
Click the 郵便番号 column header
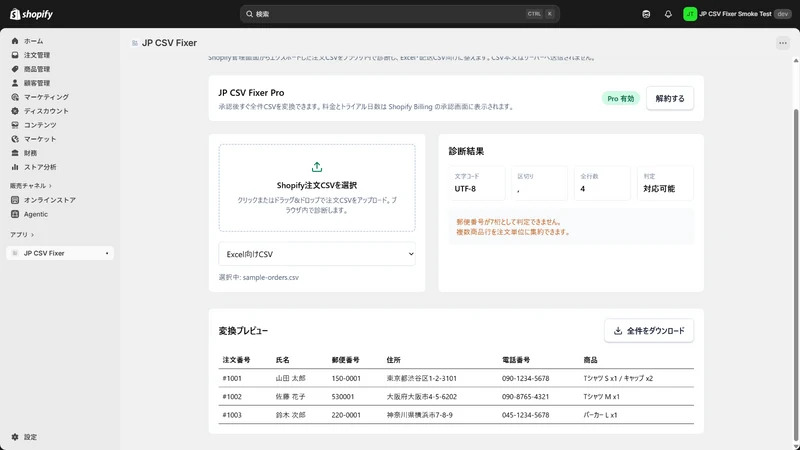coord(345,360)
